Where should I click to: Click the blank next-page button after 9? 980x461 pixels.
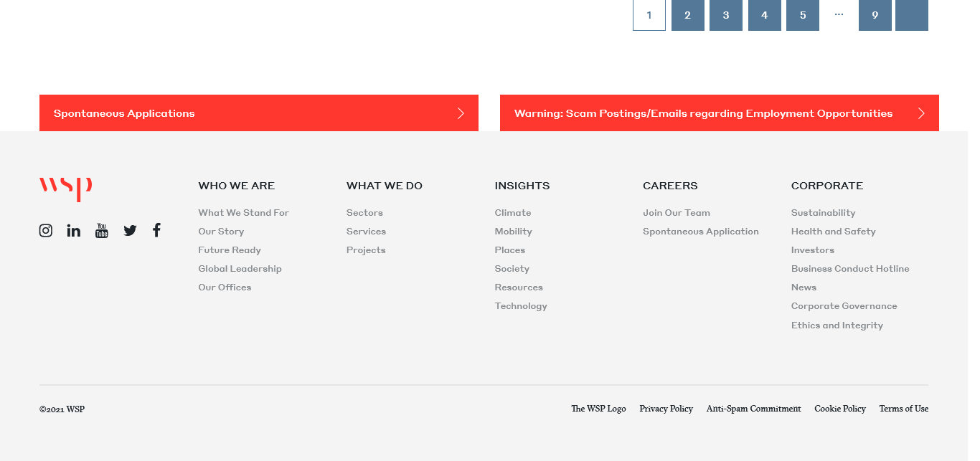pyautogui.click(x=911, y=15)
